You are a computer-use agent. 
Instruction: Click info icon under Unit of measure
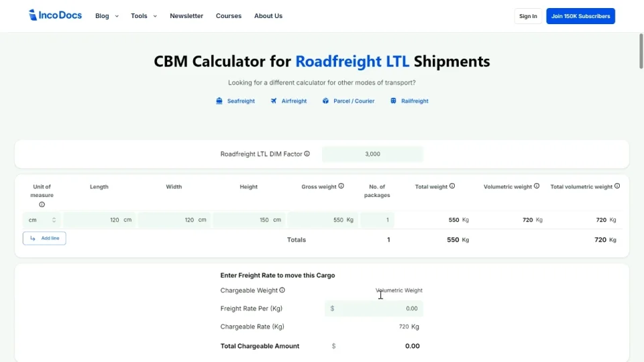tap(42, 204)
